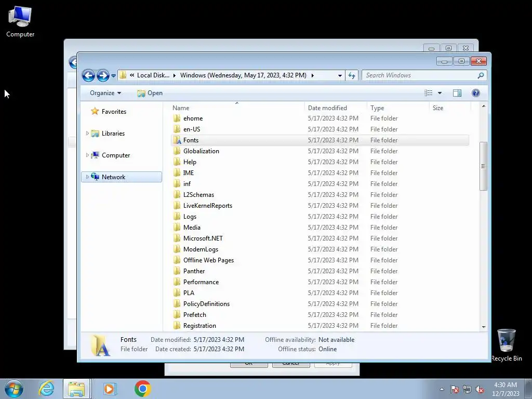
Task: Launch Windows Media Player from taskbar
Action: (110, 389)
